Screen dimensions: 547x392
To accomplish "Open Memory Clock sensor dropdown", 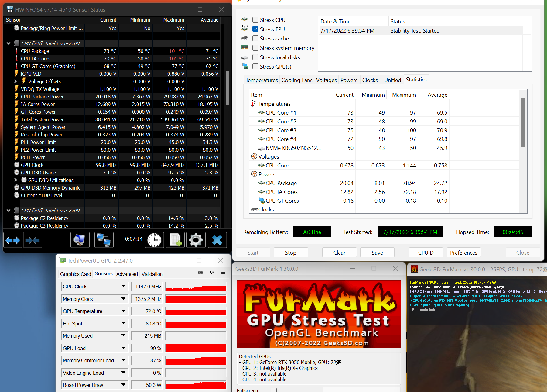I will pyautogui.click(x=123, y=299).
